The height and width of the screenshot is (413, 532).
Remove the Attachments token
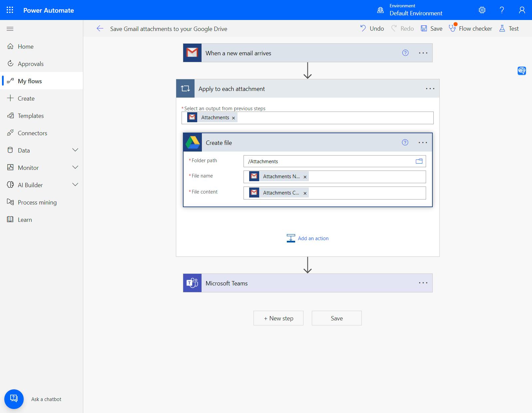(x=234, y=118)
